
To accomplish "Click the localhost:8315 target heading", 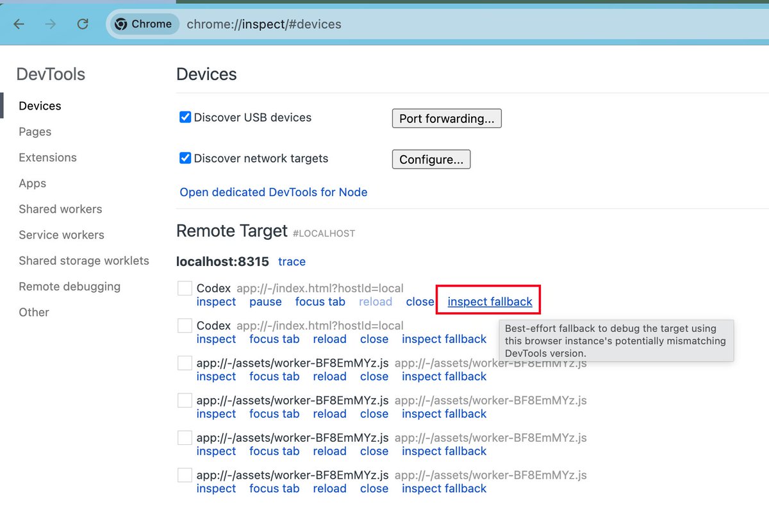I will 222,262.
